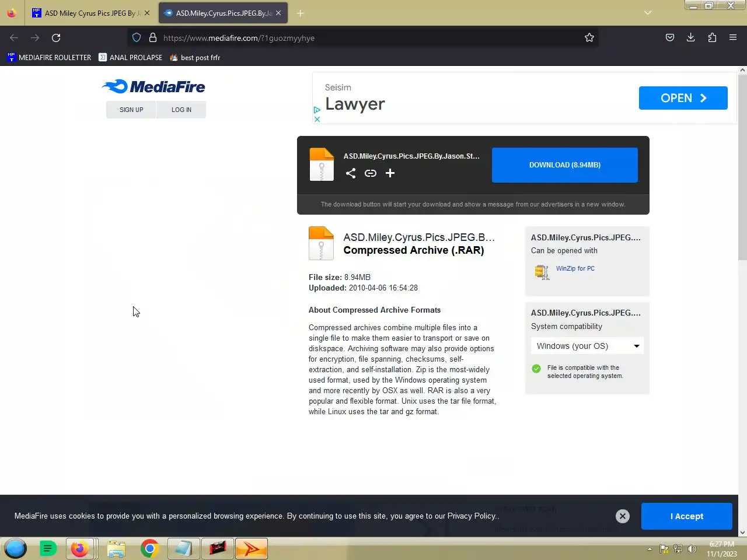
Task: Click the network tray icon
Action: 678,549
